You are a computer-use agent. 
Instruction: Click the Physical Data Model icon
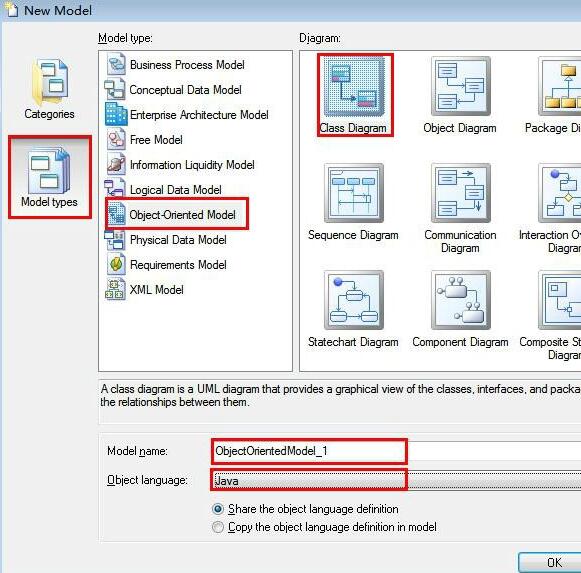[x=114, y=239]
